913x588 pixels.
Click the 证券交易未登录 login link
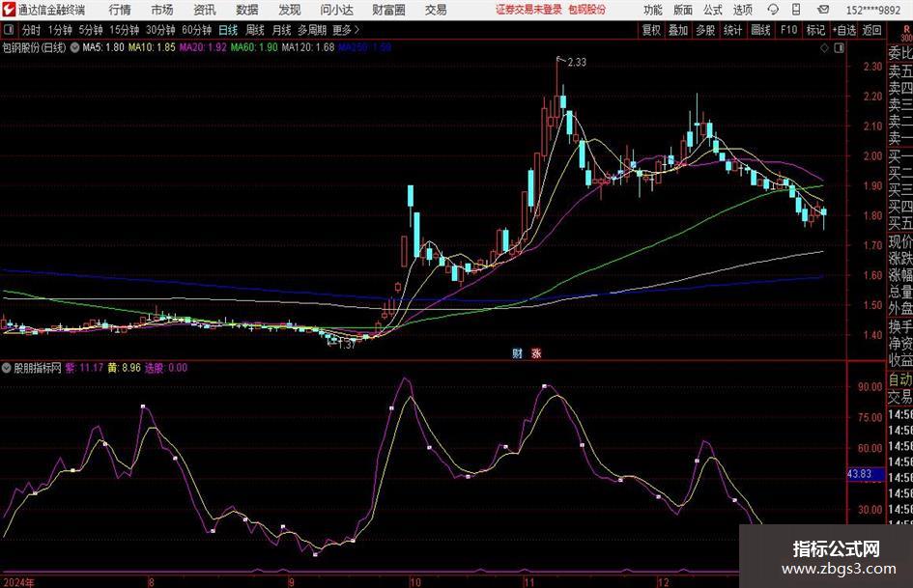529,10
